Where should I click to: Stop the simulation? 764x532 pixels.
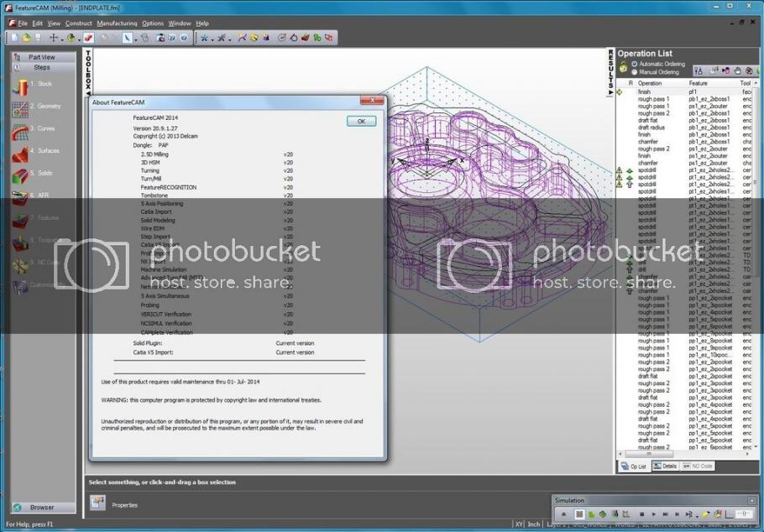(641, 514)
